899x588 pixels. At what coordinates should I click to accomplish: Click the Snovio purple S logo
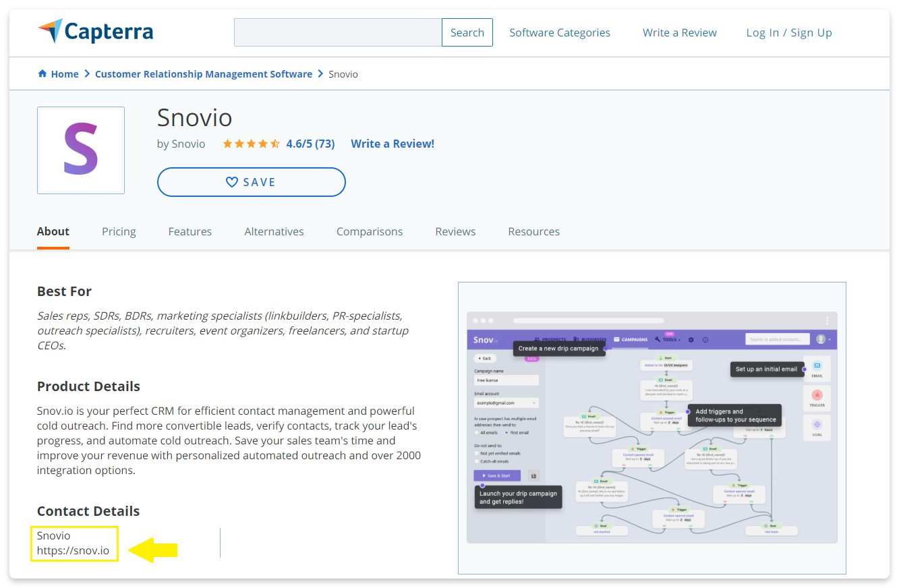pyautogui.click(x=81, y=150)
